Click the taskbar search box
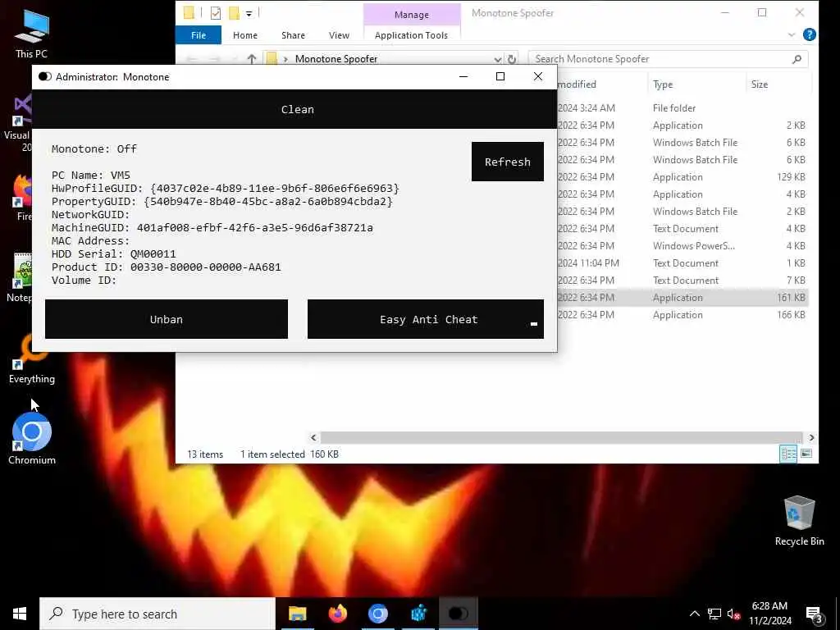The height and width of the screenshot is (630, 840). click(x=157, y=614)
